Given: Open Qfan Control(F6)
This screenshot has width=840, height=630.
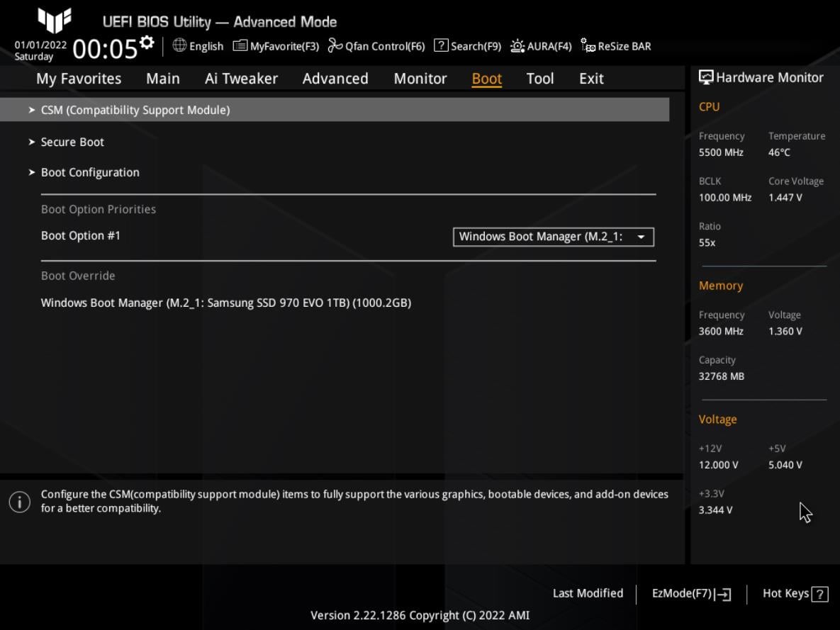Looking at the screenshot, I should pos(385,47).
